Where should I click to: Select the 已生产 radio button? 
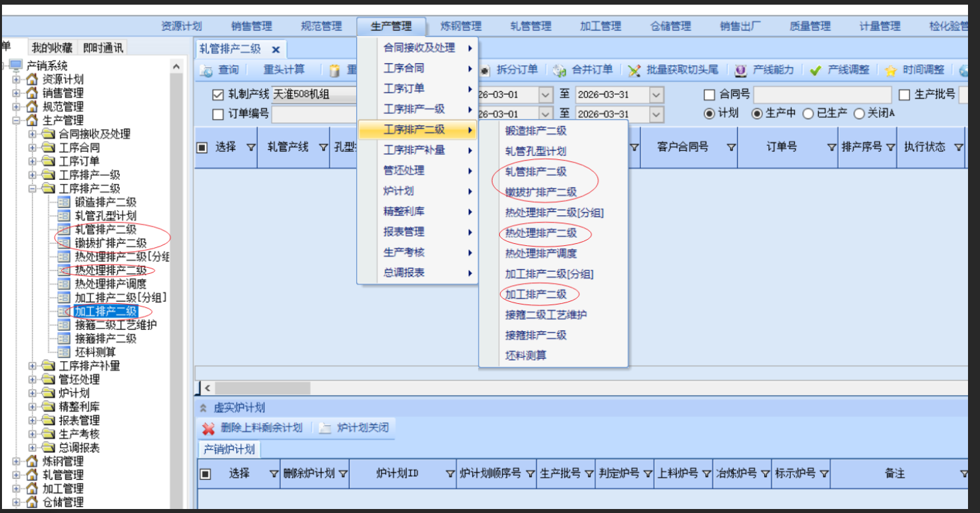(x=808, y=113)
